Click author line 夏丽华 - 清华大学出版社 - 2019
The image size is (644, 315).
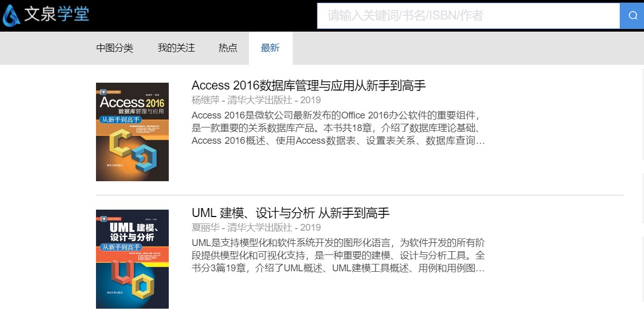[256, 228]
